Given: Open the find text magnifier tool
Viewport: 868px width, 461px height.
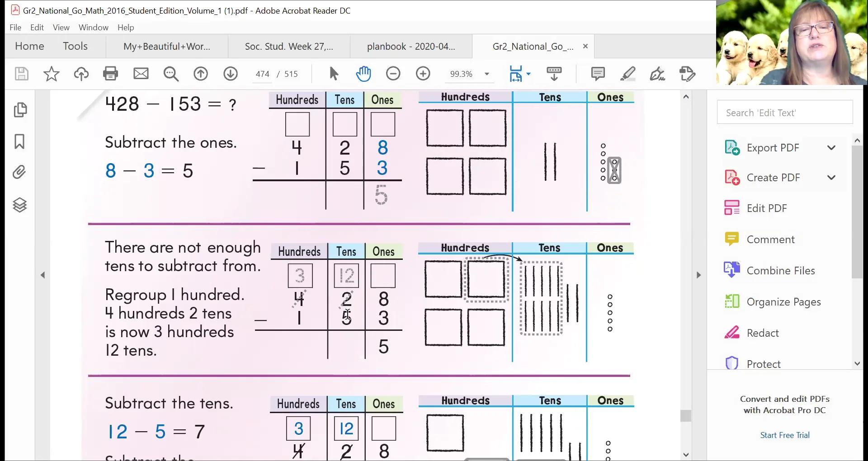Looking at the screenshot, I should tap(171, 74).
